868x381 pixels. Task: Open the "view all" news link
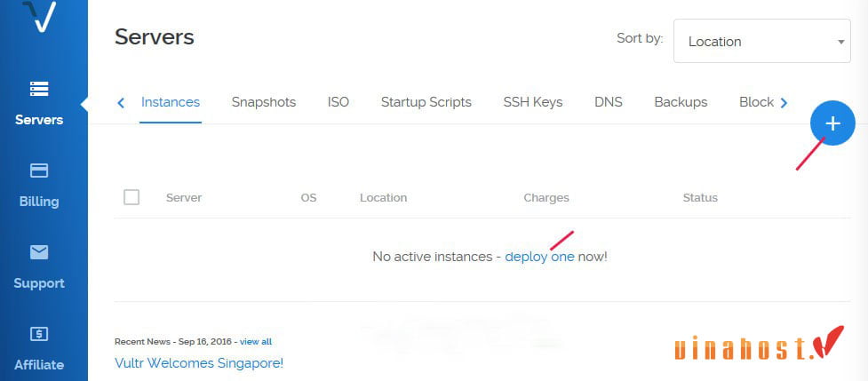[x=256, y=342]
